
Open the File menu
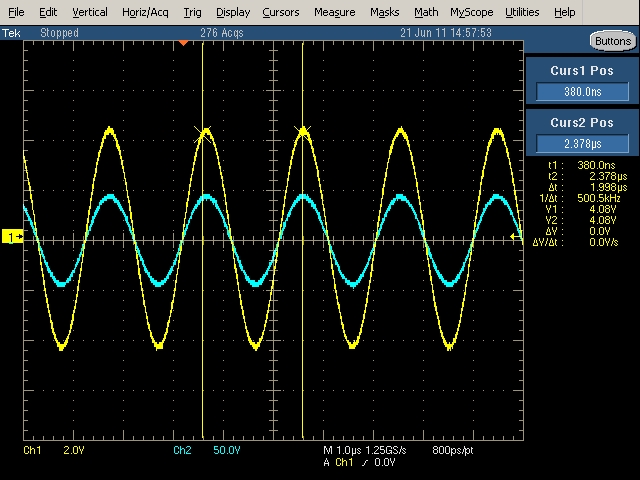pyautogui.click(x=16, y=12)
